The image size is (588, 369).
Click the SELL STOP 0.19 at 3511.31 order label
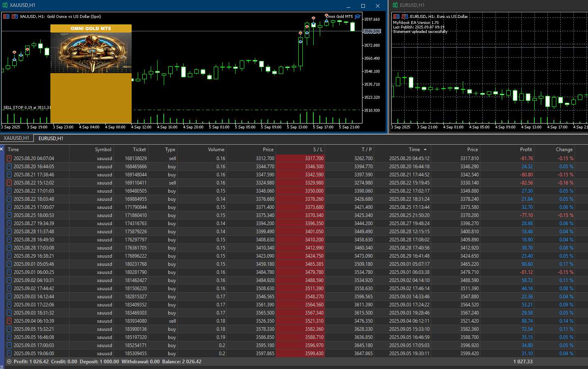[x=27, y=108]
